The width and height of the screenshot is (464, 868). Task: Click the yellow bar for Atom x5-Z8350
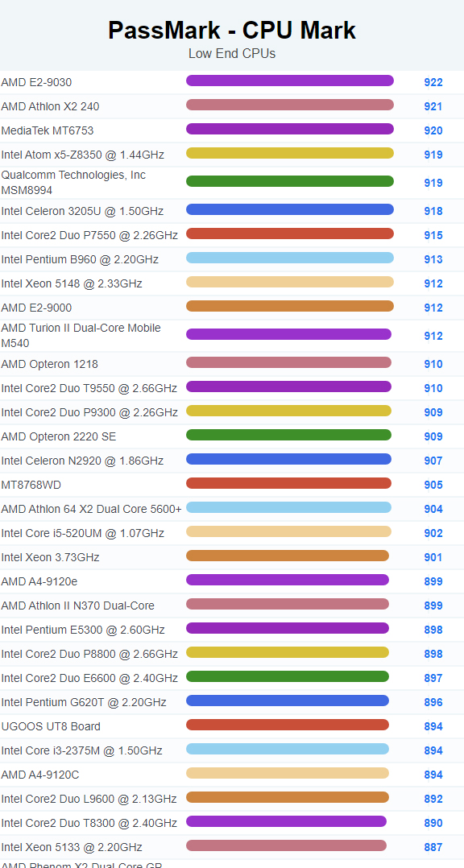point(289,153)
